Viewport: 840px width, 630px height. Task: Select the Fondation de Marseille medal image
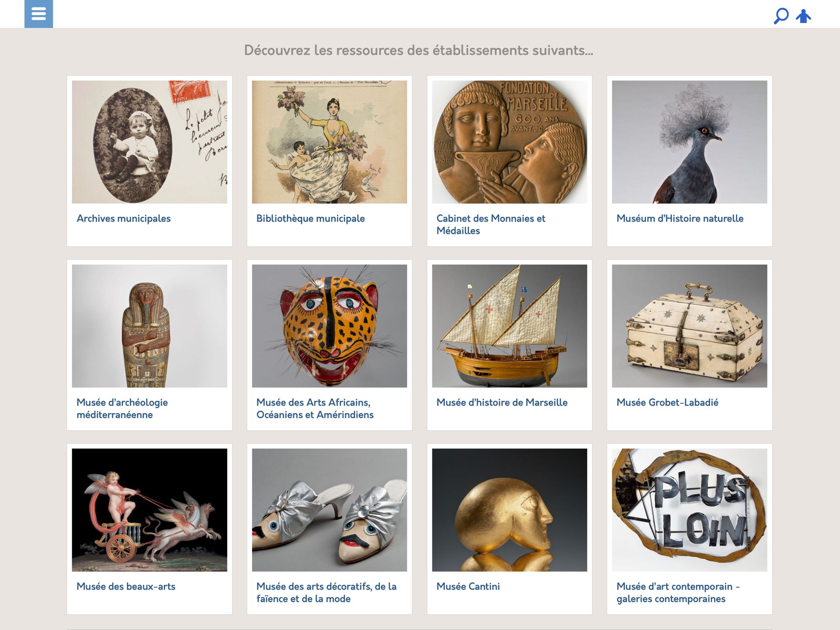509,142
